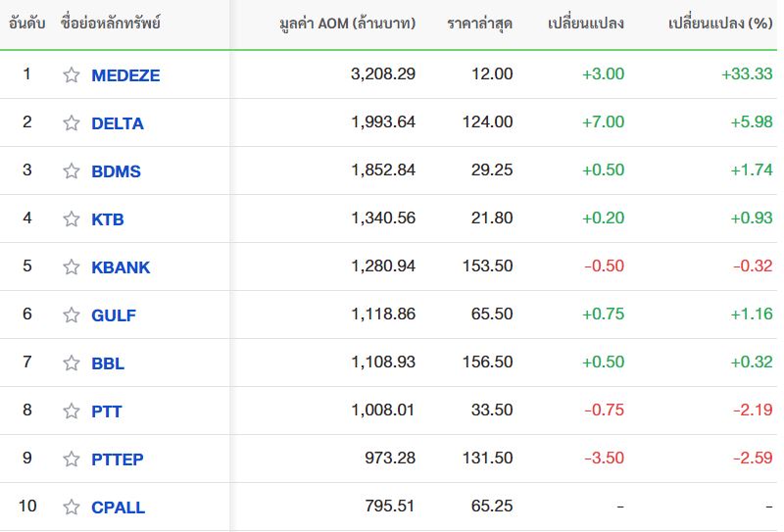Open the DELTA stock page
784x532 pixels.
tap(118, 123)
